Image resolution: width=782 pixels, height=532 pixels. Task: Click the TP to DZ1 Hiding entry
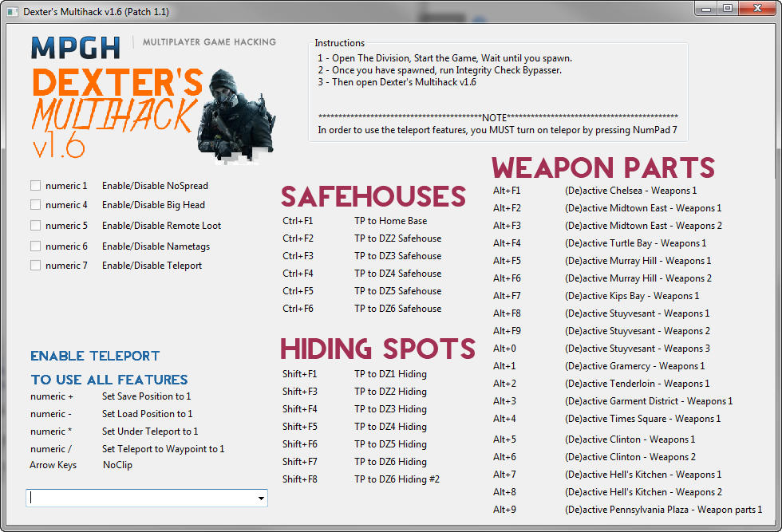click(x=390, y=374)
